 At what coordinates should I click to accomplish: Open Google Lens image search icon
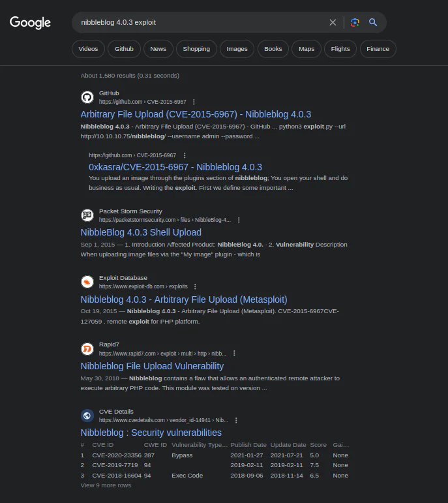click(355, 22)
